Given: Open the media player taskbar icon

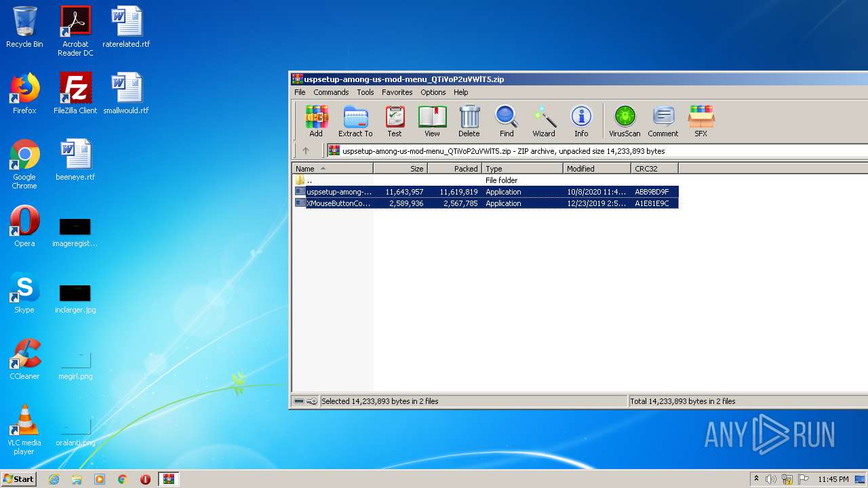Looking at the screenshot, I should tap(100, 479).
